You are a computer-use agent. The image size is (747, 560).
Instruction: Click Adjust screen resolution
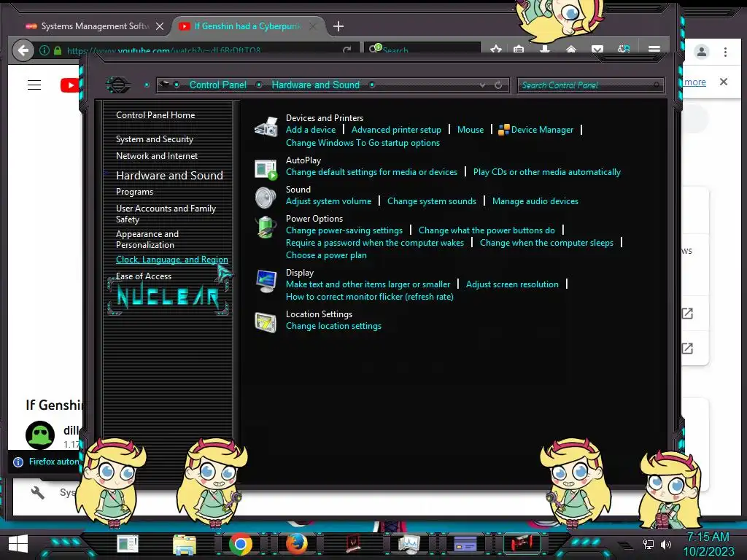click(x=512, y=284)
